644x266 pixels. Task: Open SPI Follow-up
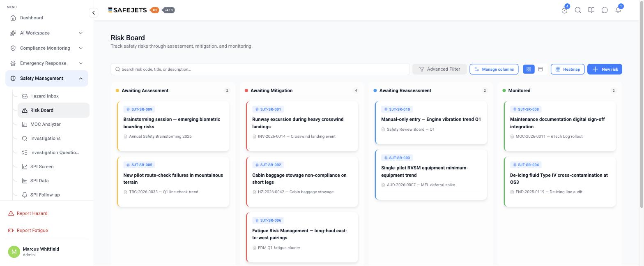(x=53, y=194)
